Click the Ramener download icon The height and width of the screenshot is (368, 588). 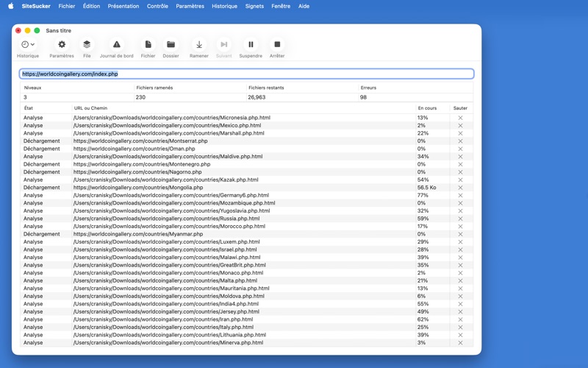[x=199, y=44]
